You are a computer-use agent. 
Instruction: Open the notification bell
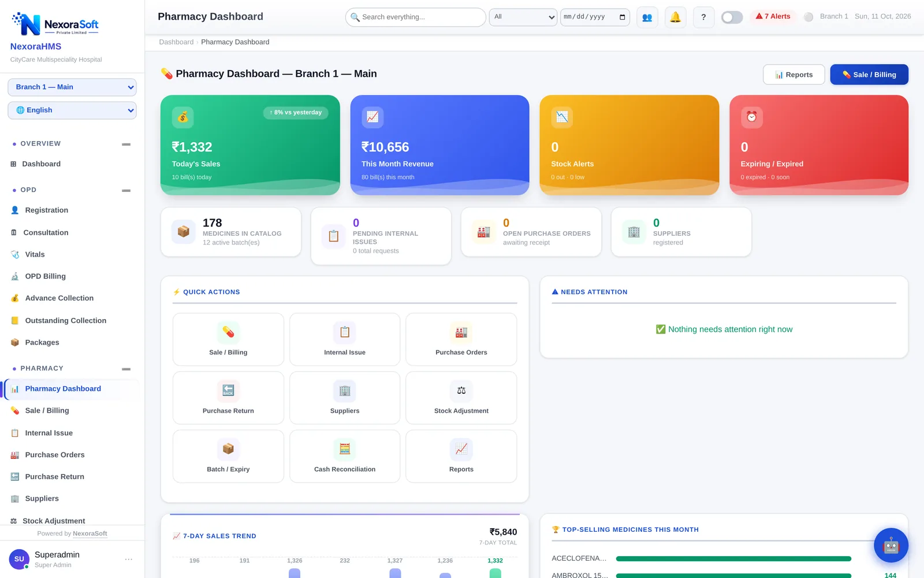675,17
